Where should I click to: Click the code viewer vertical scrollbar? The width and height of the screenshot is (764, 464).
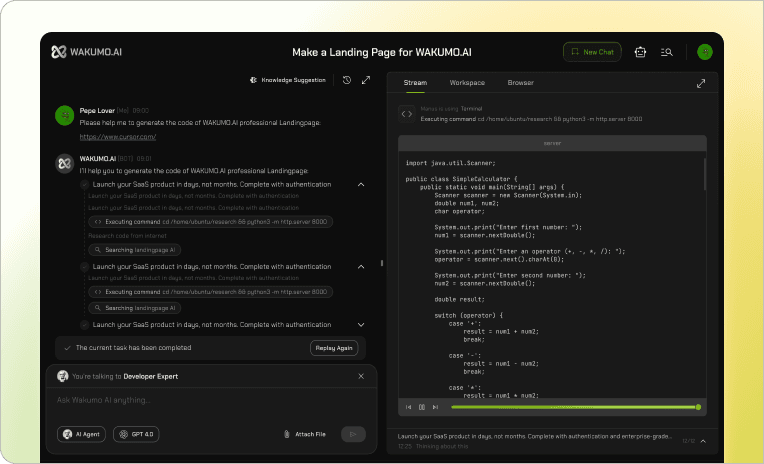pyautogui.click(x=705, y=174)
